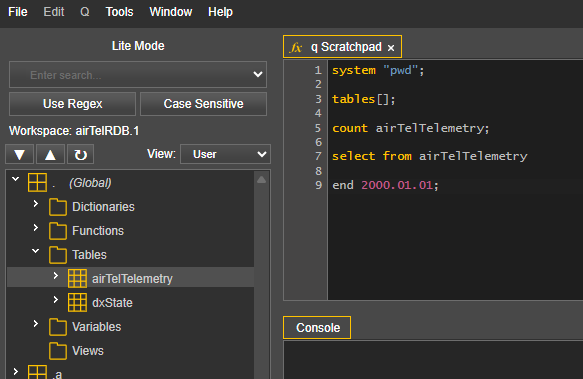Expand the Dictionaries folder

pyautogui.click(x=36, y=203)
